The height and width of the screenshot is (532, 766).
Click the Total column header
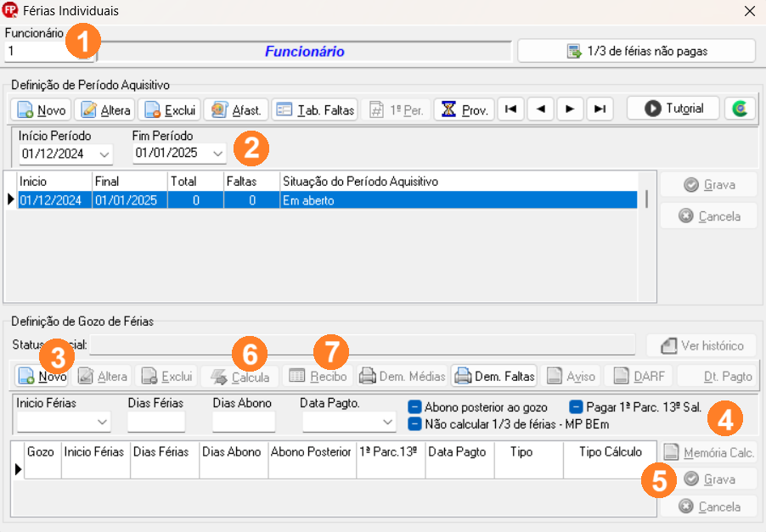coord(195,182)
